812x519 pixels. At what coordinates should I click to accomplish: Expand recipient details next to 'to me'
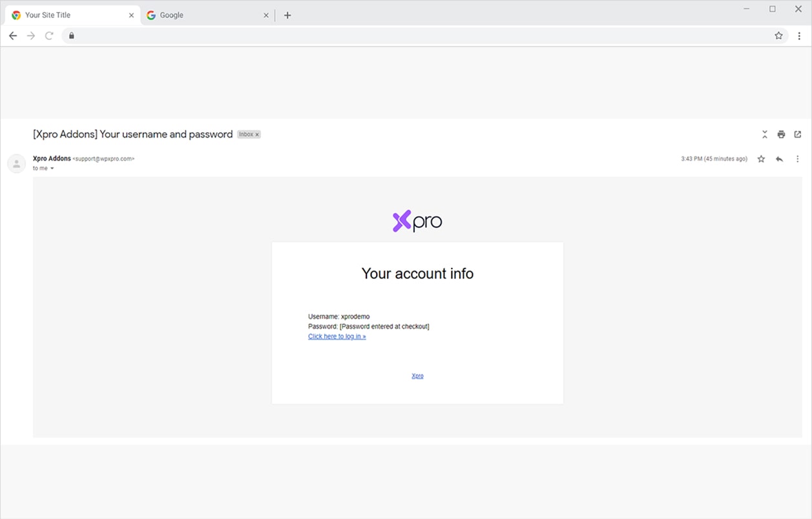click(52, 168)
